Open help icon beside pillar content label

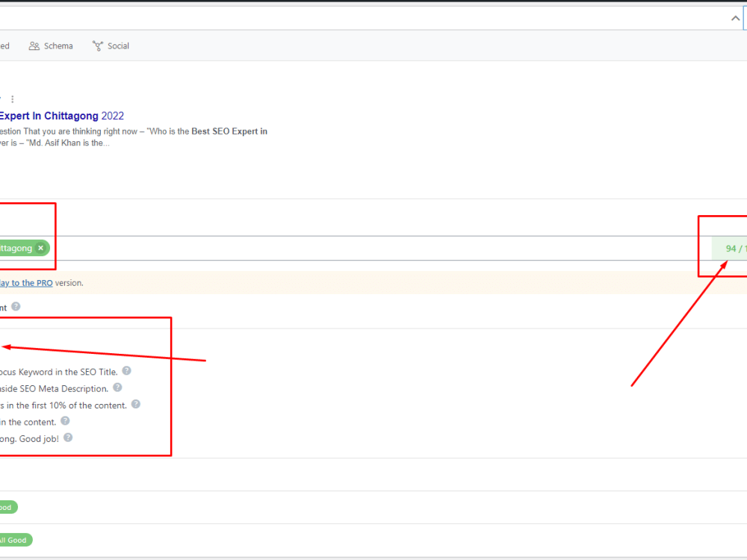coord(16,307)
